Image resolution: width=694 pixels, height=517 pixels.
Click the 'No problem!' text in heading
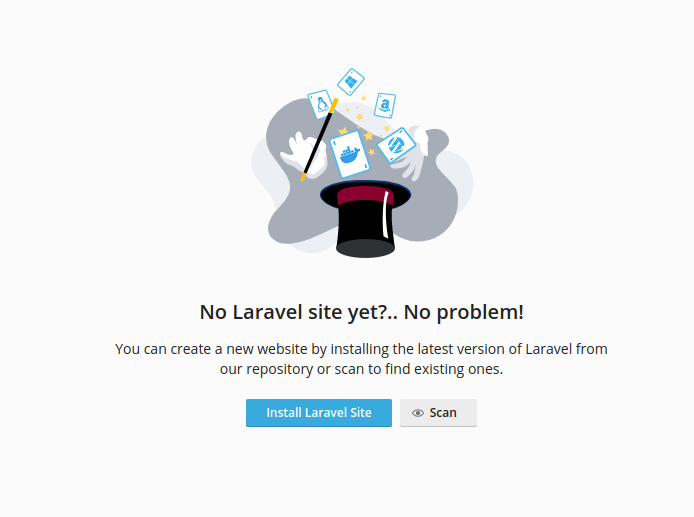coord(463,312)
